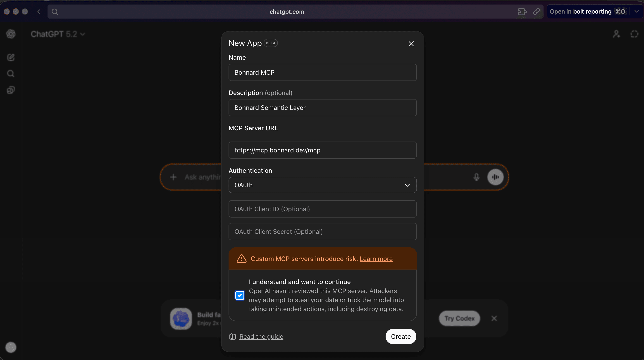644x360 pixels.
Task: Open the ChatGPT 5.2 model selector
Action: tap(58, 34)
